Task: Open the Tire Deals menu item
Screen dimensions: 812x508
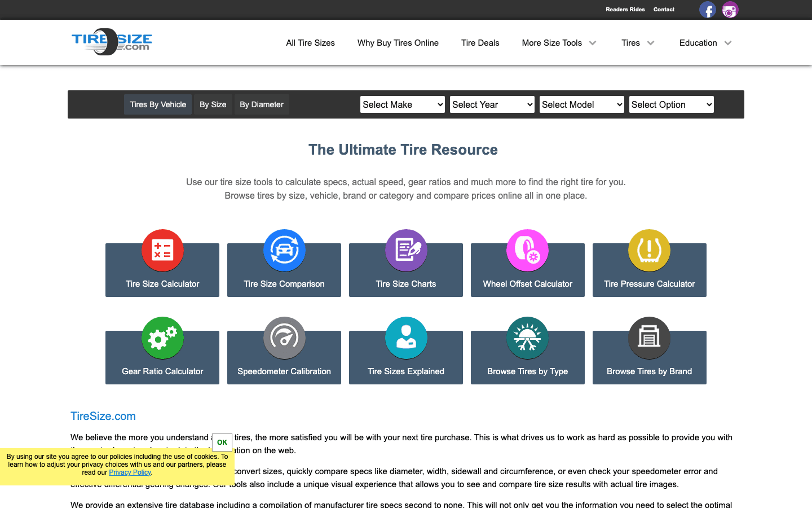Action: (x=480, y=43)
